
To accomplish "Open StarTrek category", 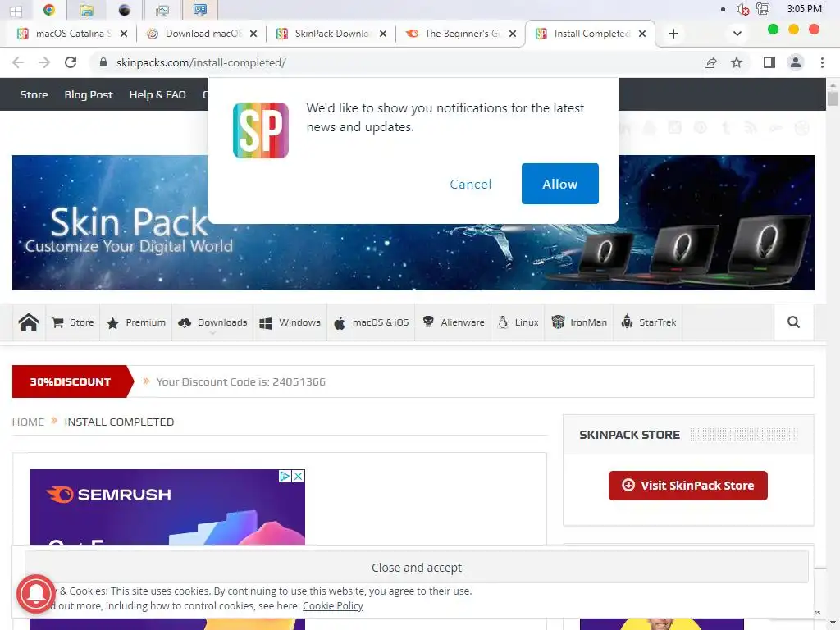I will click(x=648, y=322).
